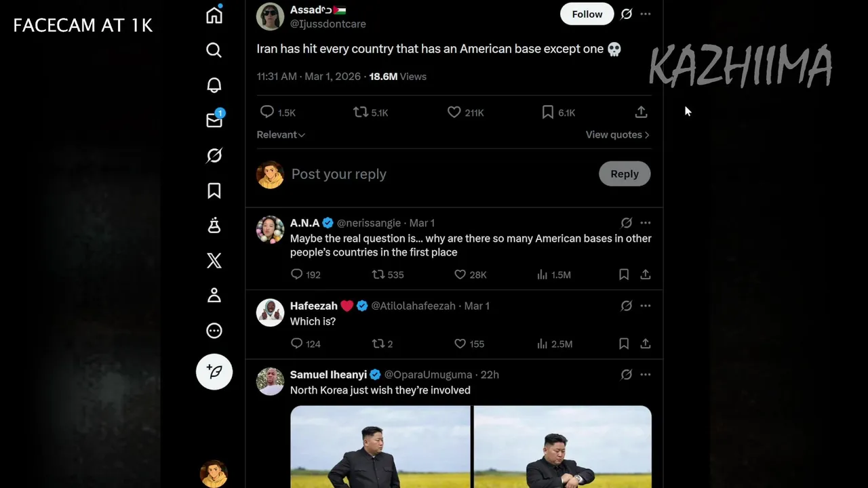Open Bookmarks in the sidebar

tap(214, 191)
